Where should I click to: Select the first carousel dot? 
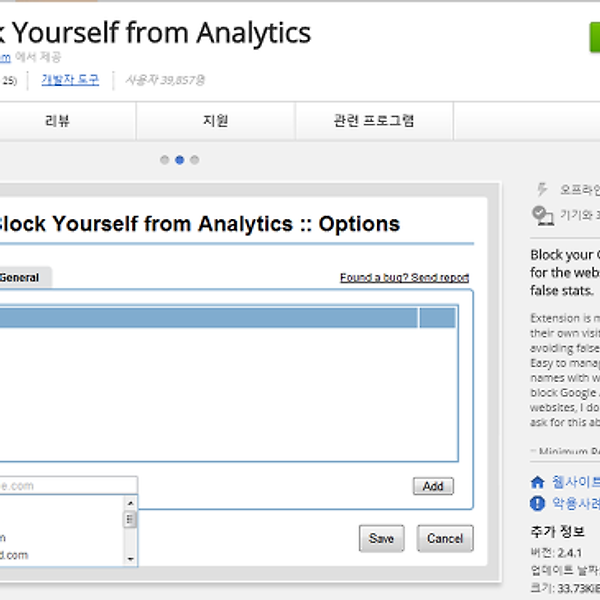(x=164, y=159)
